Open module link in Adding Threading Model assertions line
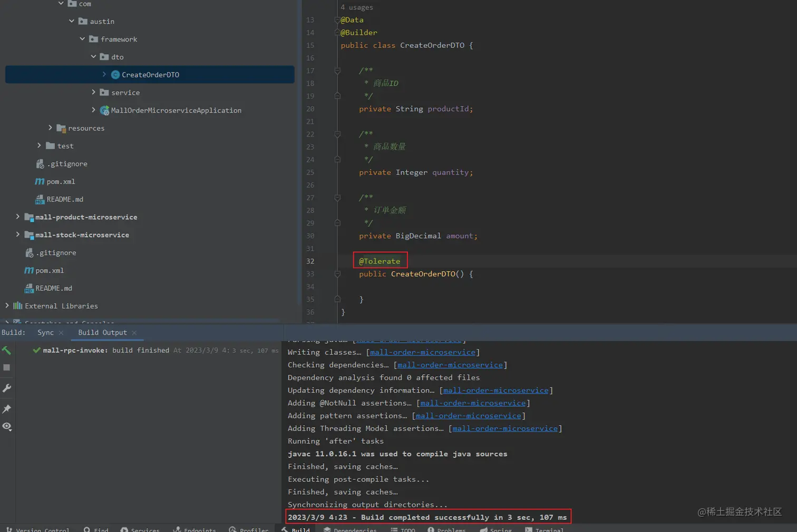Screen dimensions: 797x532 pyautogui.click(x=505, y=428)
